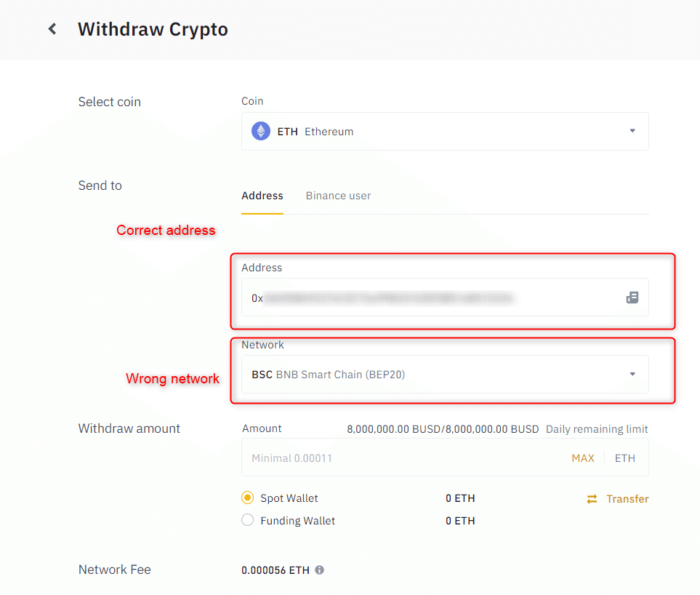Screen dimensions: 700x595
Task: Click the ETH unit label in Amount
Action: coord(624,458)
